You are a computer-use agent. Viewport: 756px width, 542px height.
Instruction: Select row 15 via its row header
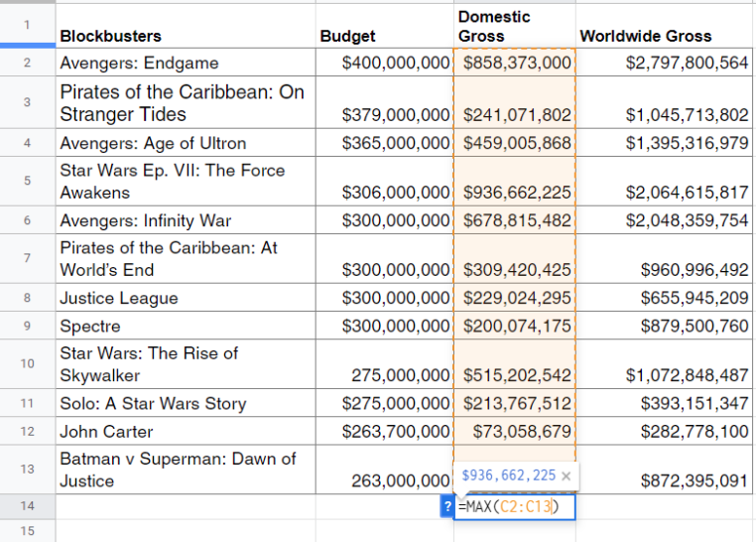28,531
